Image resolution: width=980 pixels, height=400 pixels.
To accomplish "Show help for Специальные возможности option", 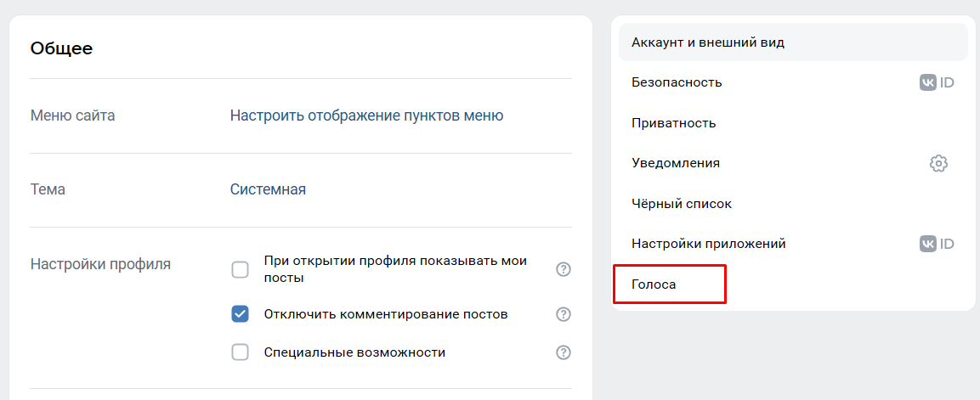I will (563, 352).
